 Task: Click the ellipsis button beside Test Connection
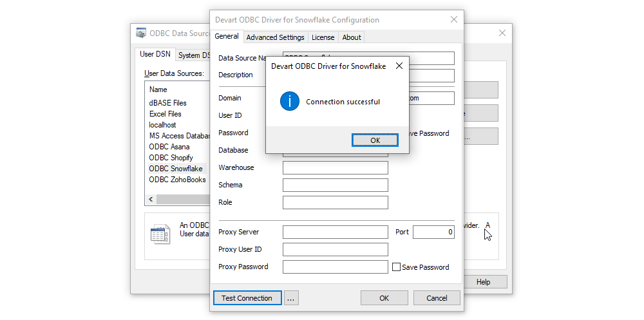pos(291,298)
